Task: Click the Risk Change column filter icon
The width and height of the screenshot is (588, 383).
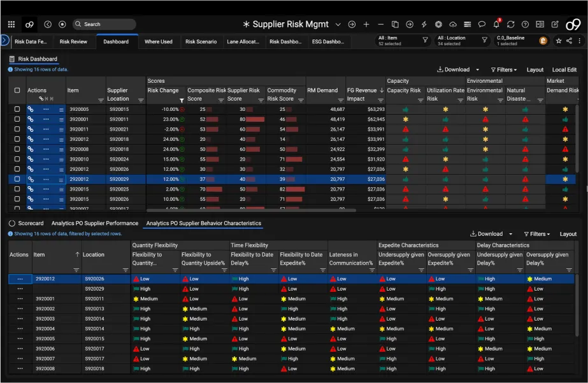Action: tap(182, 100)
